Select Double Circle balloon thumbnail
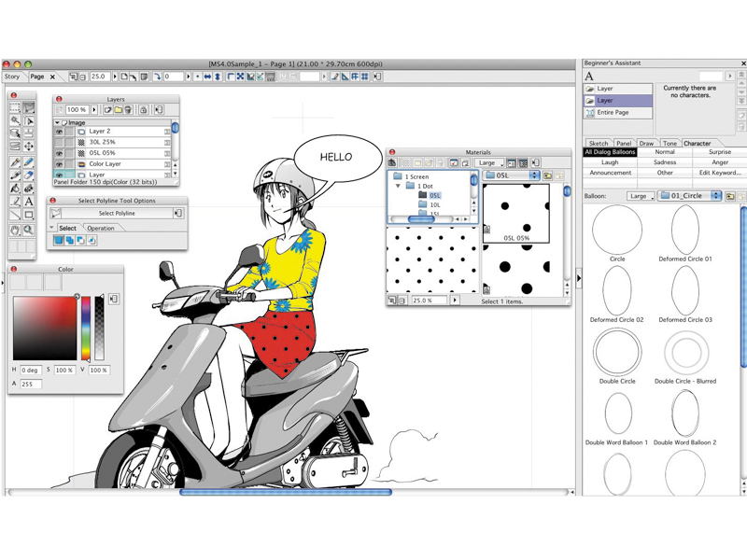The width and height of the screenshot is (747, 560). (x=617, y=353)
